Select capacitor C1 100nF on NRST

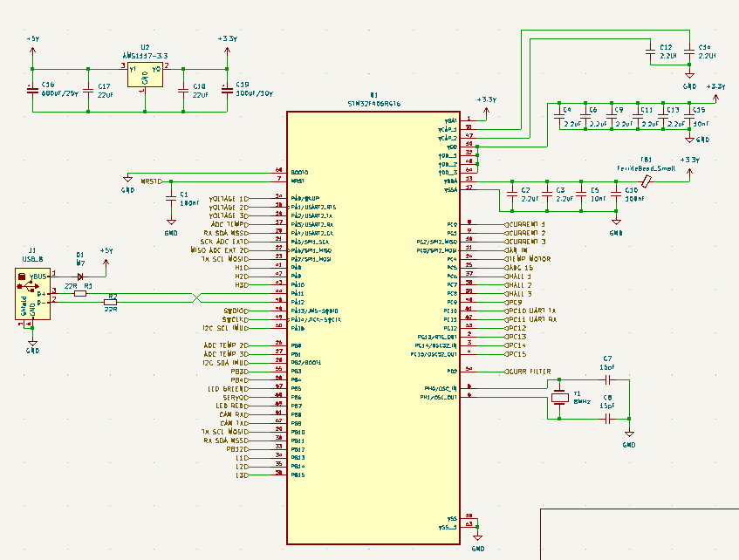click(171, 199)
